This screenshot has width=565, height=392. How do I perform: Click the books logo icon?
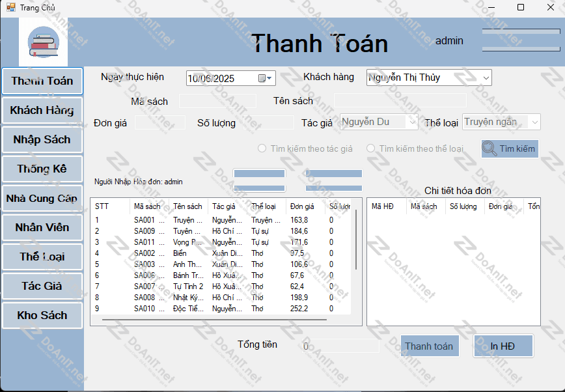coord(43,42)
